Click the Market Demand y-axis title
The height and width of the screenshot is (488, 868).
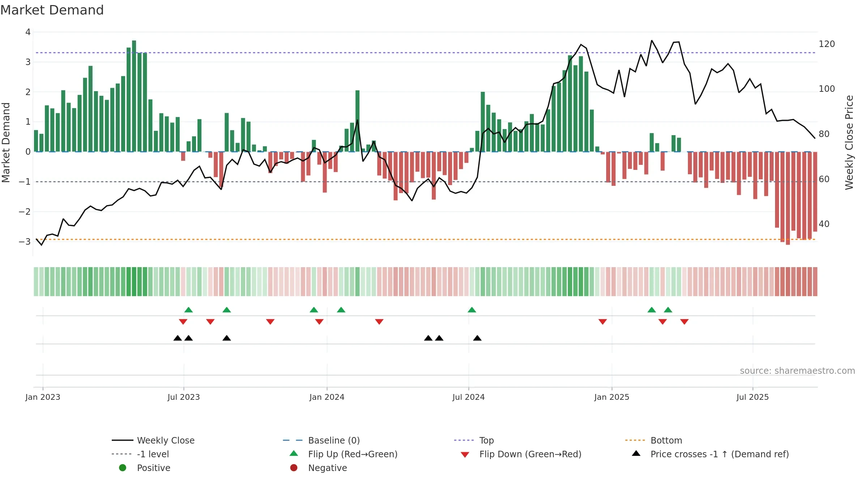coord(6,142)
